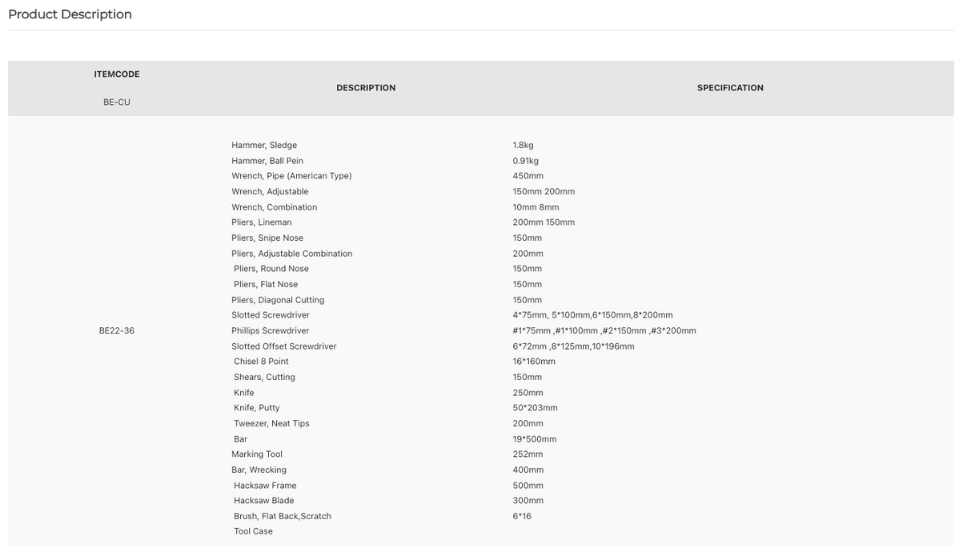Select the Slotted Offset Screwdriver entry
Image resolution: width=963 pixels, height=560 pixels.
point(284,346)
